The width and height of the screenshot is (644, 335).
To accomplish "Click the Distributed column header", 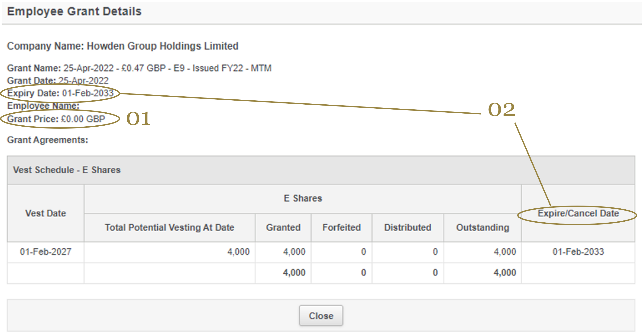I will pyautogui.click(x=408, y=228).
